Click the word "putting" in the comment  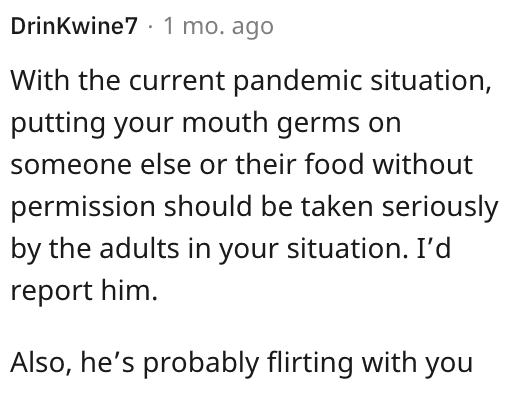pos(58,124)
